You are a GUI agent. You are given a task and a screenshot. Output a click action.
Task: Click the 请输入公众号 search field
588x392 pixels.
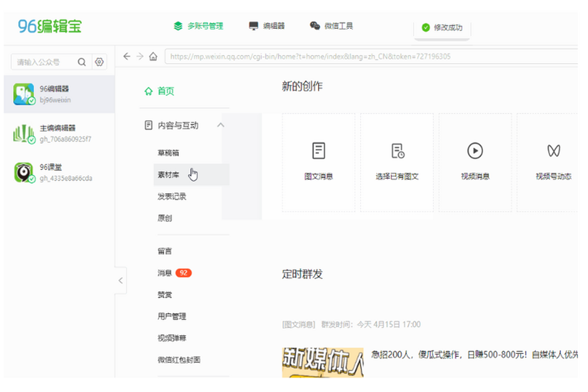click(45, 62)
